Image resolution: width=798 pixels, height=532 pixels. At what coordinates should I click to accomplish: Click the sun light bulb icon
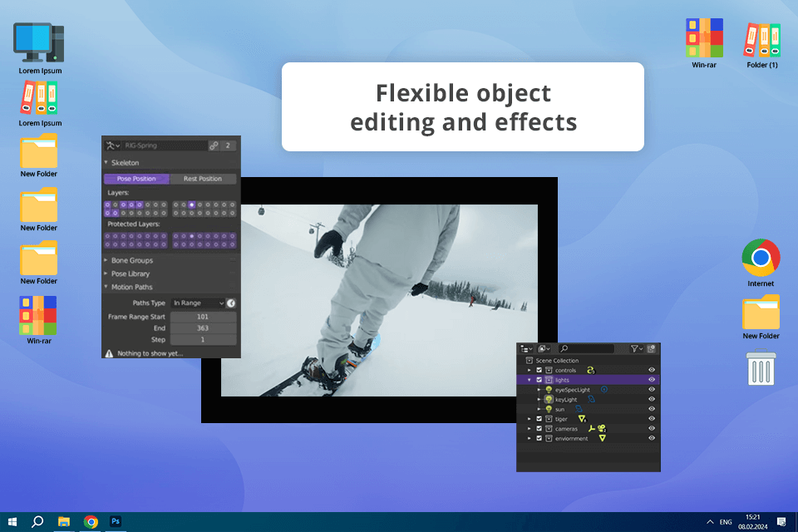tap(549, 409)
